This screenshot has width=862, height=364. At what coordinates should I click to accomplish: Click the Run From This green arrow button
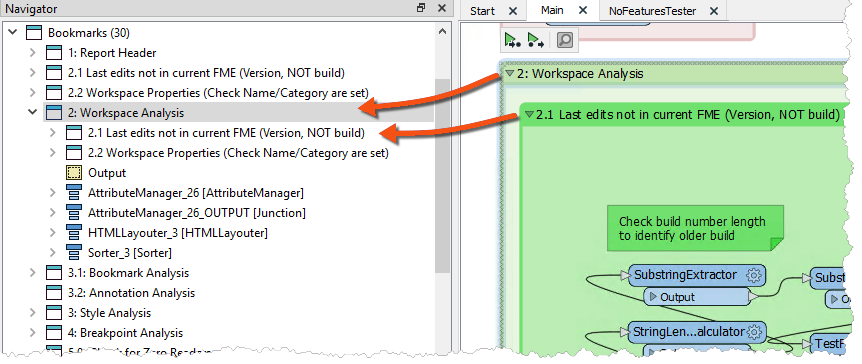point(512,40)
